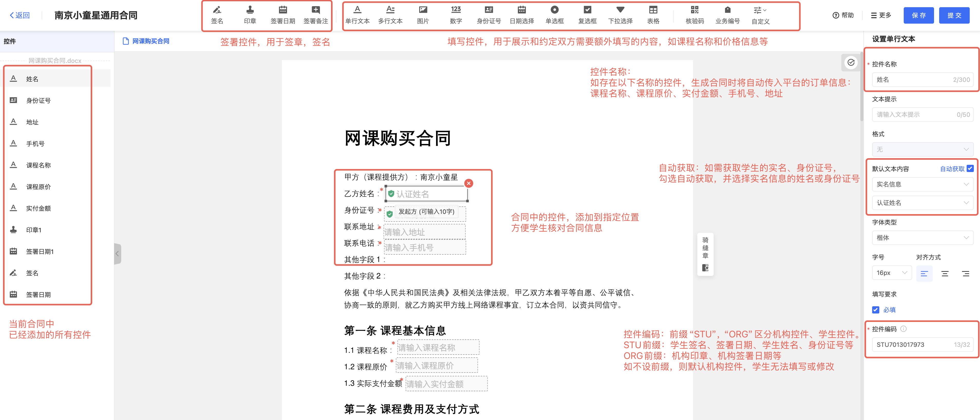Viewport: 980px width, 420px height.
Task: Click the 保存 save button
Action: pos(918,15)
